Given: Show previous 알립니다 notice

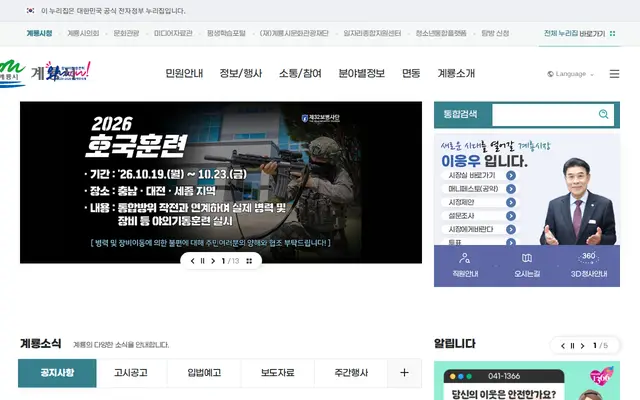Looking at the screenshot, I should click(x=563, y=346).
